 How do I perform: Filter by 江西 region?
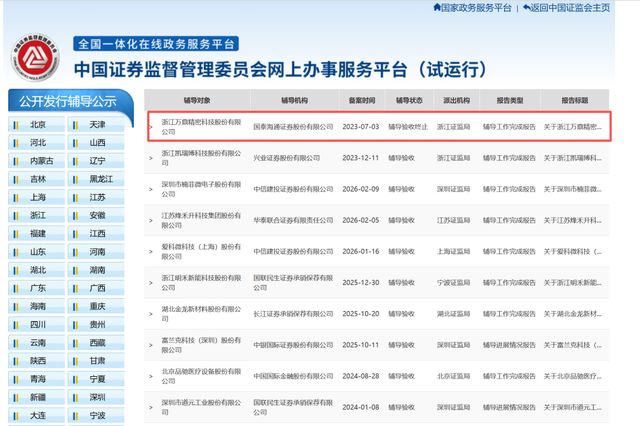tap(96, 233)
